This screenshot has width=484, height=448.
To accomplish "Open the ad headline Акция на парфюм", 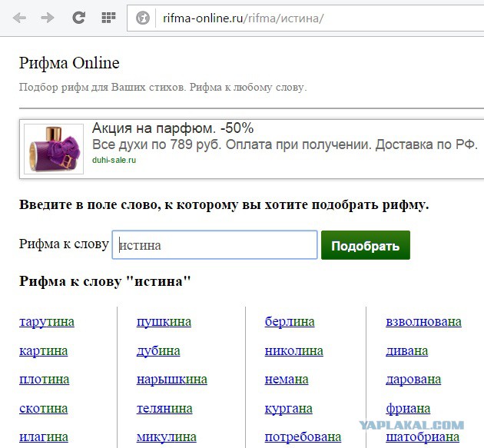I will [x=173, y=128].
